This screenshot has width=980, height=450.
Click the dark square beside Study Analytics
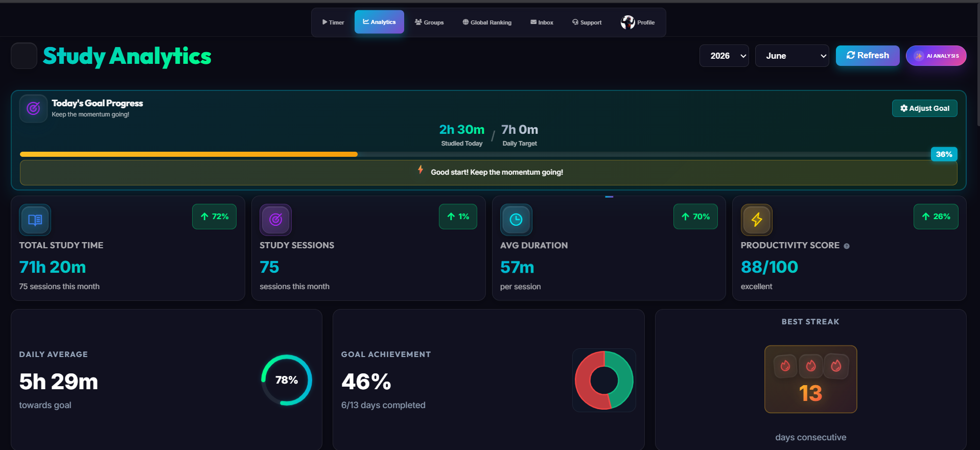point(24,56)
